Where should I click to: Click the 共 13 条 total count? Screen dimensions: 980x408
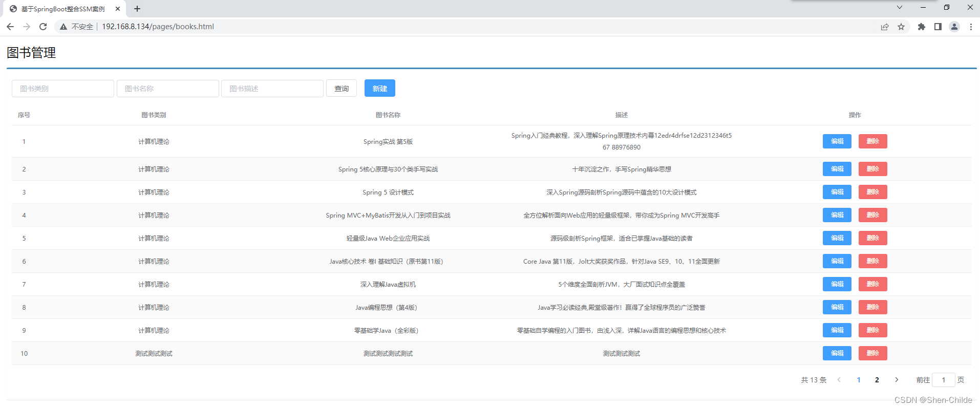tap(814, 380)
